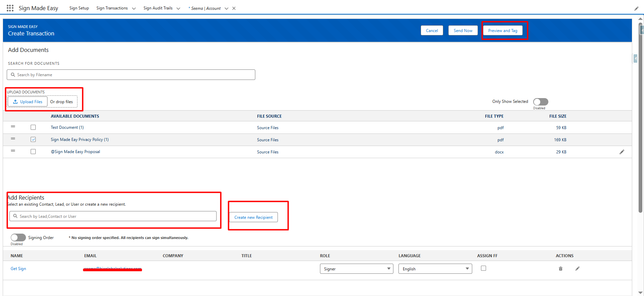The height and width of the screenshot is (296, 644).
Task: Open the Role dropdown showing Signer
Action: point(356,269)
